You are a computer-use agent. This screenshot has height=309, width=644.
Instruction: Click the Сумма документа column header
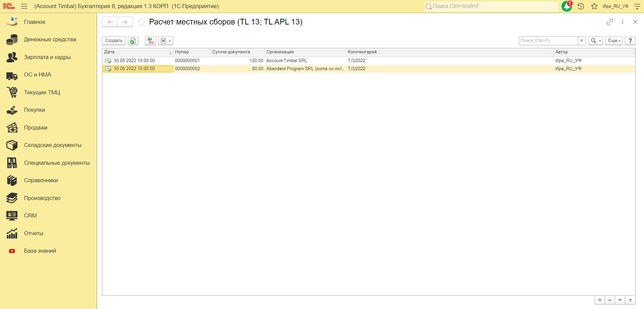point(238,52)
